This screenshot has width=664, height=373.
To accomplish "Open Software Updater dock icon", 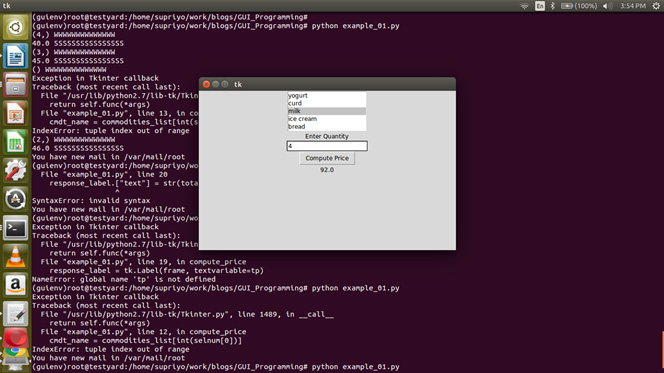I will pos(15,199).
